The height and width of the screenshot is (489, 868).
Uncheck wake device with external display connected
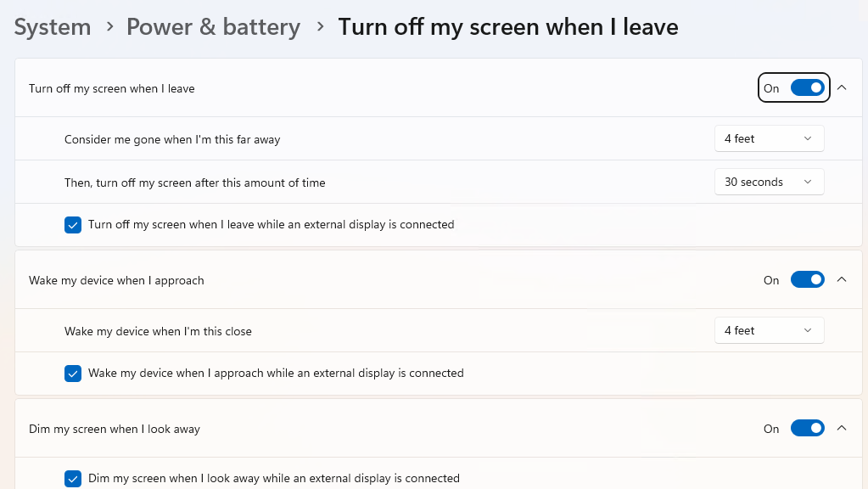pyautogui.click(x=73, y=374)
